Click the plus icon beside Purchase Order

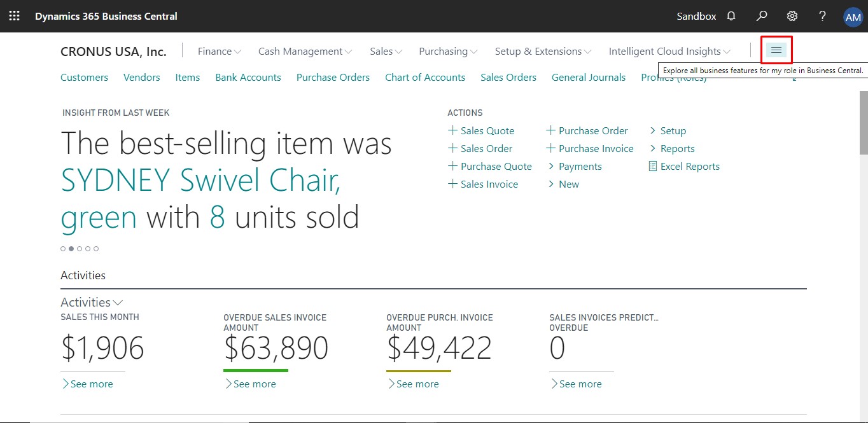550,130
